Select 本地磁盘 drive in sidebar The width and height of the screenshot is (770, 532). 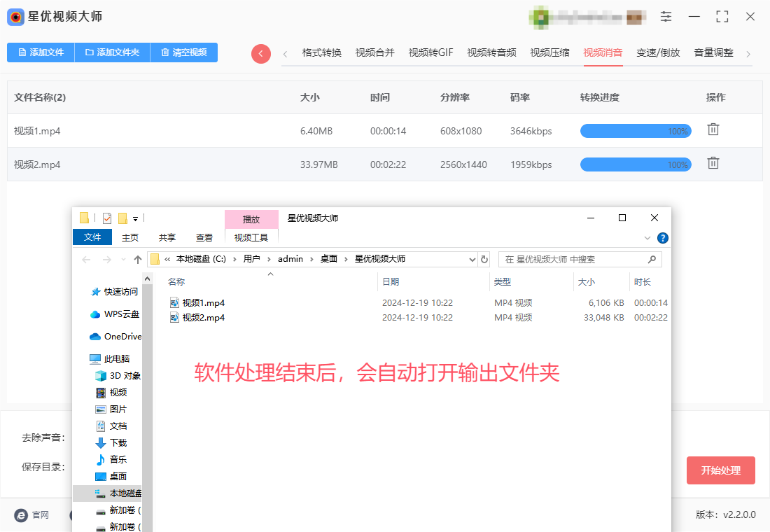118,493
